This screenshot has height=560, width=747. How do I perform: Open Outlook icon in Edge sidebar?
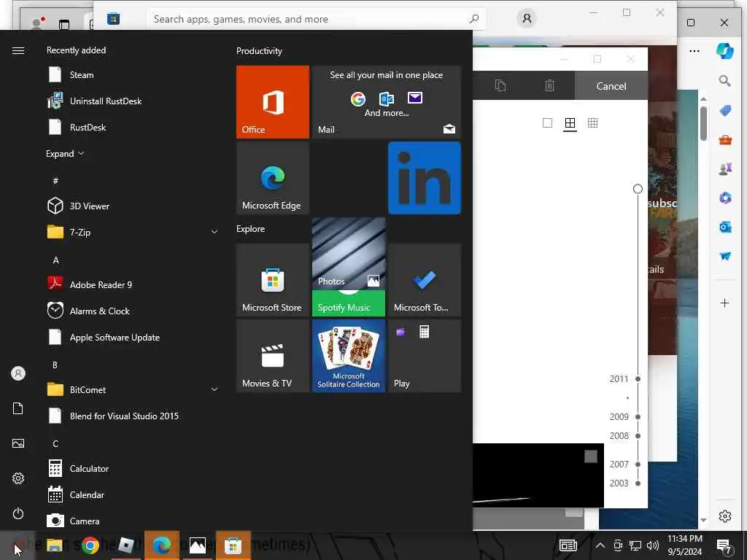tap(725, 227)
